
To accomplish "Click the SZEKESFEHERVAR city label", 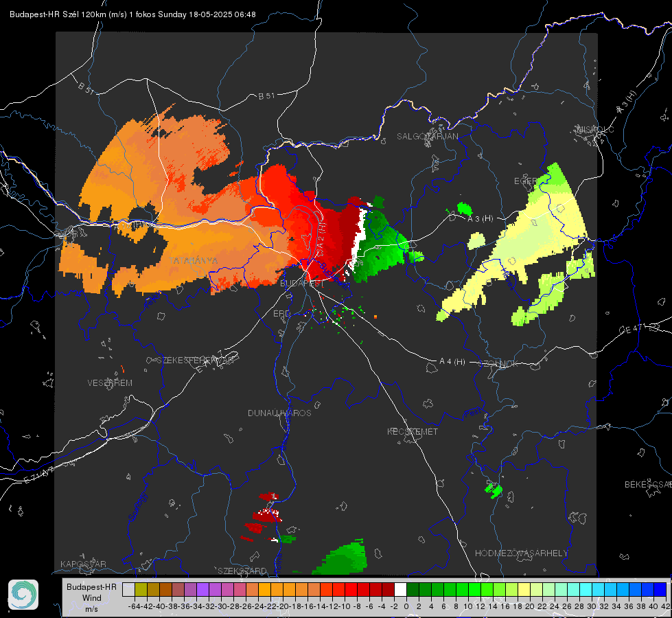I will pos(195,360).
